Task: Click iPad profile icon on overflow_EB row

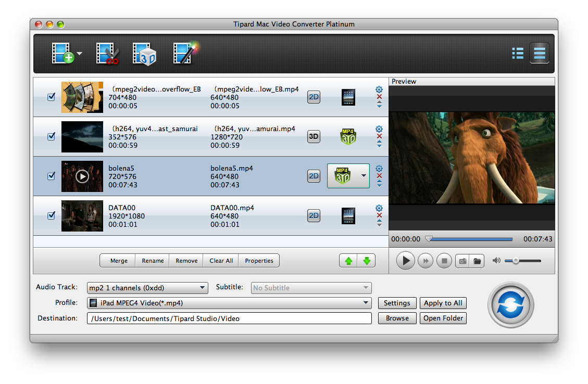Action: (348, 97)
